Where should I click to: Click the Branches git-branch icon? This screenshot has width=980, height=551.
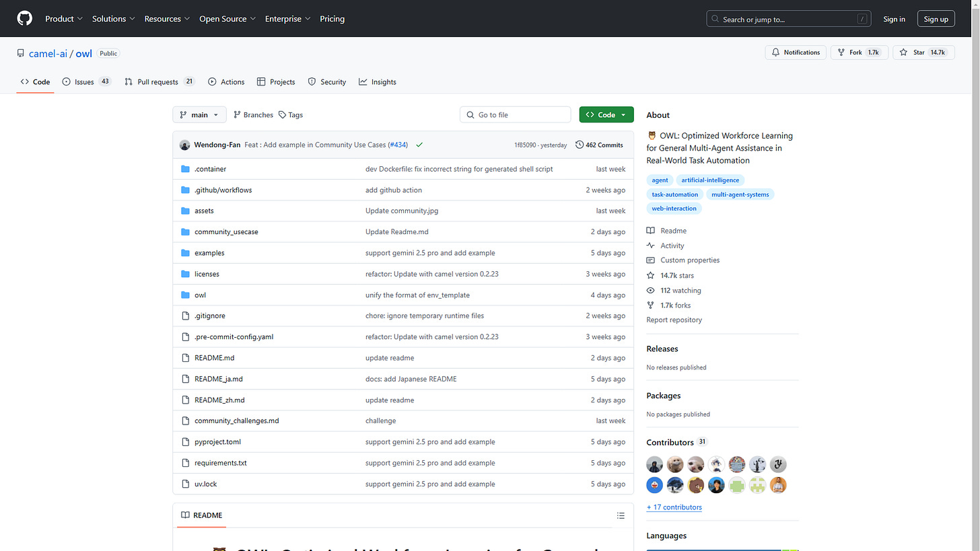tap(238, 115)
